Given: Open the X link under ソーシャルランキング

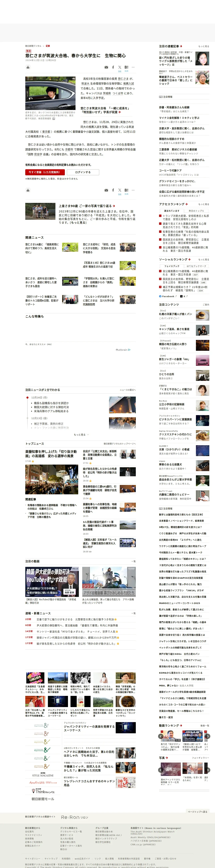Looking at the screenshot, I should (x=184, y=296).
